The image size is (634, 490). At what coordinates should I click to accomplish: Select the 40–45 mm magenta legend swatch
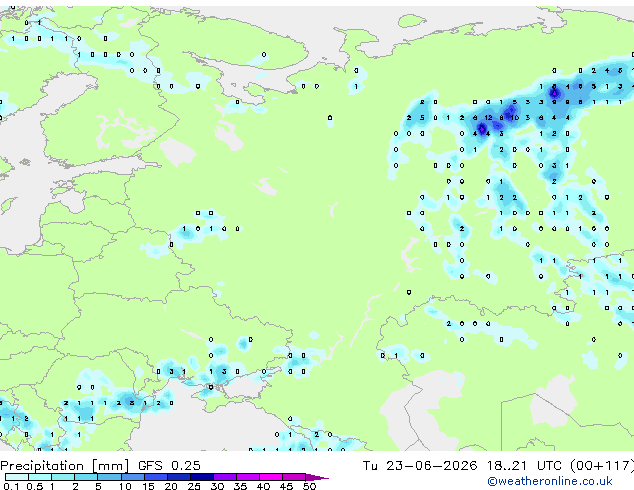(271, 477)
